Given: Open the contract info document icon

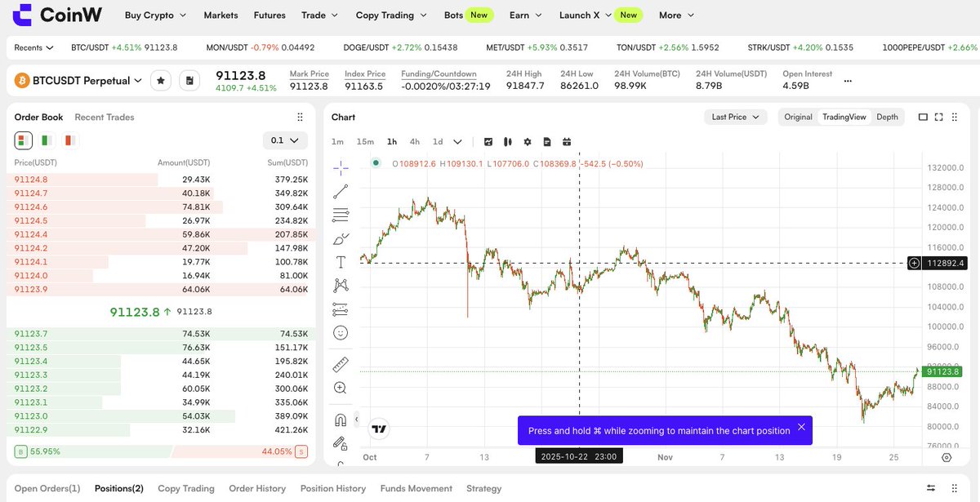Looking at the screenshot, I should coord(189,81).
